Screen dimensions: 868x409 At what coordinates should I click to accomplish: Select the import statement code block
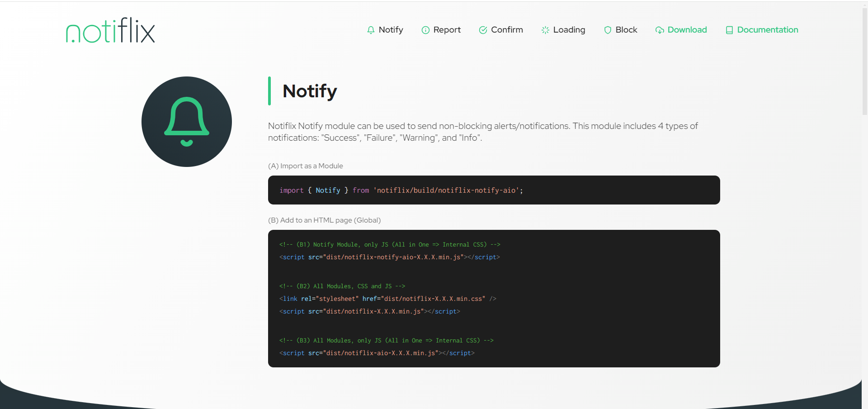pyautogui.click(x=494, y=190)
